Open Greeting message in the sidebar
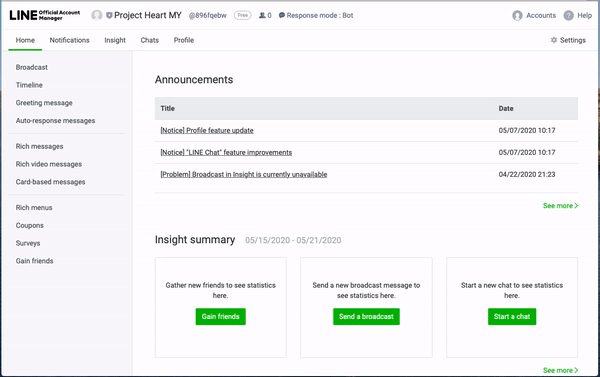Screen dimensions: 600x377 point(44,103)
